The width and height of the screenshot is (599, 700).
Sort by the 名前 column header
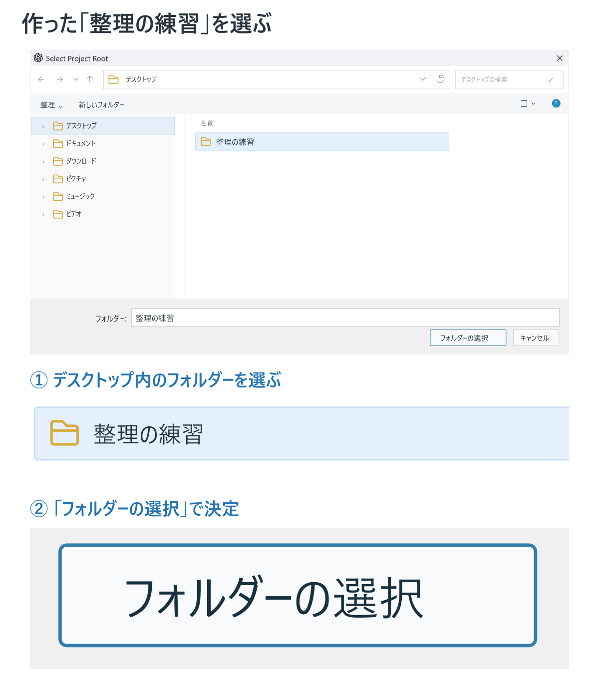coord(207,123)
